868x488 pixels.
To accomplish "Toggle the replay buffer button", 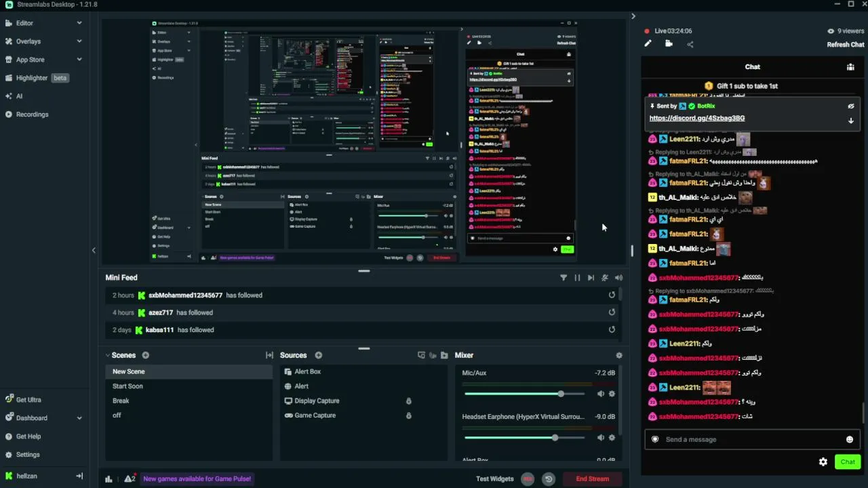I will [549, 479].
